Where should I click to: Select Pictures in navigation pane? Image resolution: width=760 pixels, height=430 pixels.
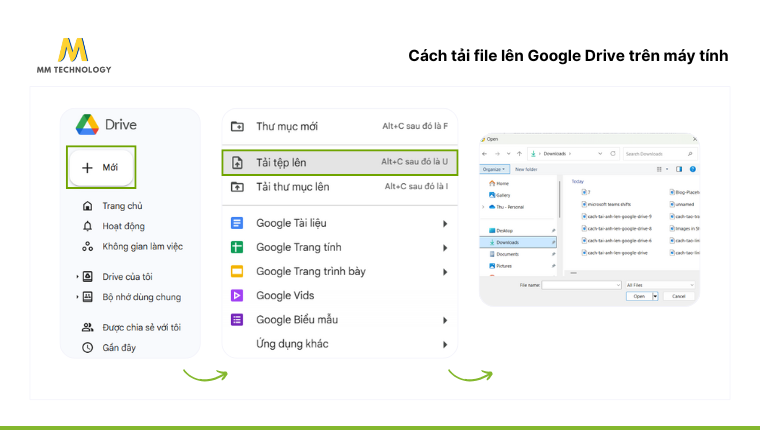[x=518, y=266]
